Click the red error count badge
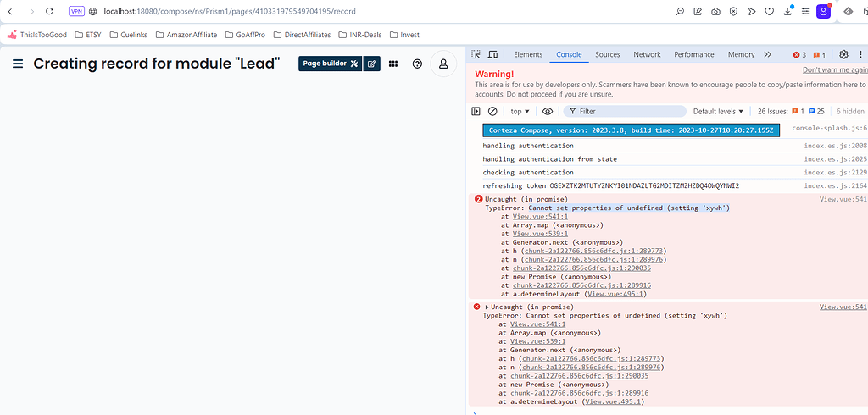Image resolution: width=868 pixels, height=415 pixels. click(799, 55)
